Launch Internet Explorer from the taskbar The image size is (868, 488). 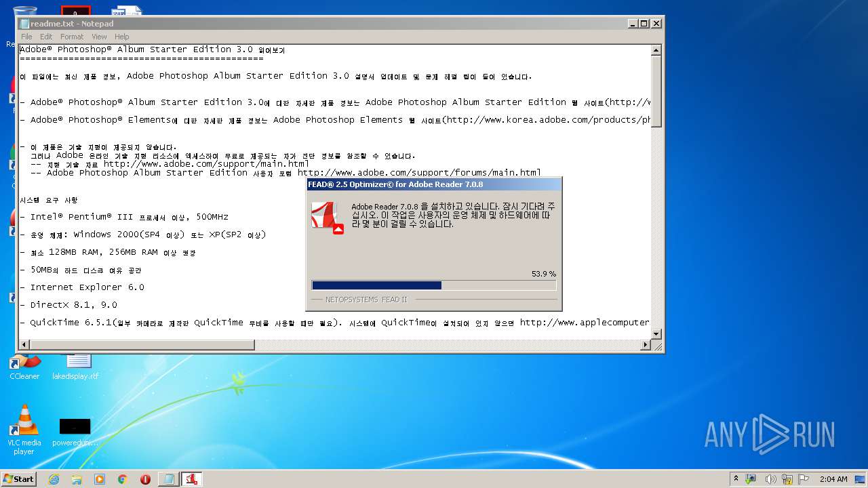54,479
